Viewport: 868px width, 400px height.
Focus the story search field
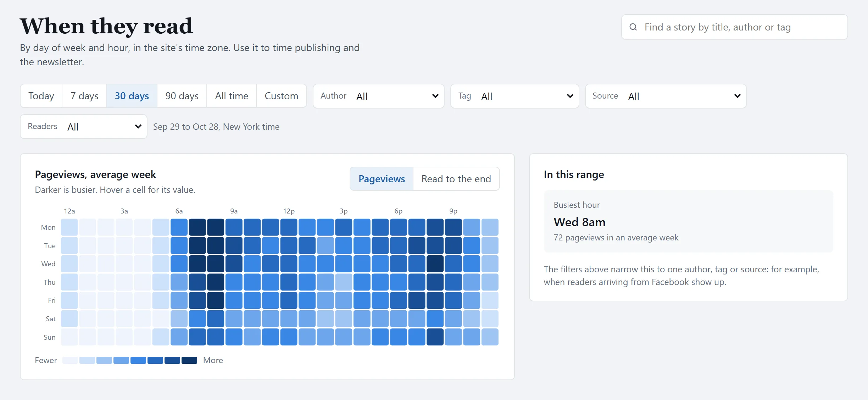[734, 27]
